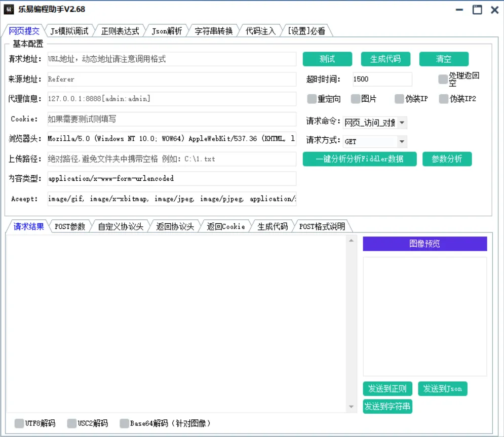Click the 参数分析 button
Screen dimensions: 504x437
coord(447,158)
